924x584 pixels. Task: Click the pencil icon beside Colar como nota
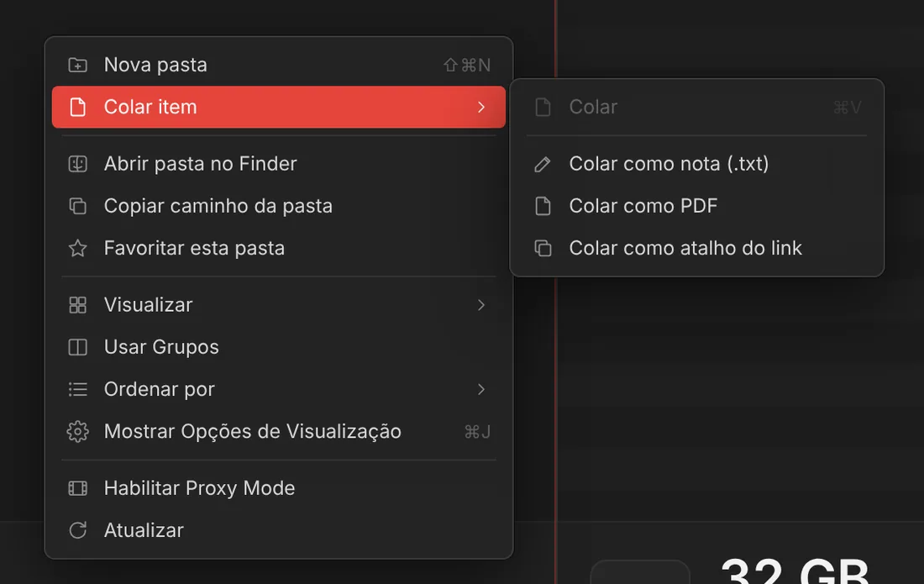click(543, 165)
